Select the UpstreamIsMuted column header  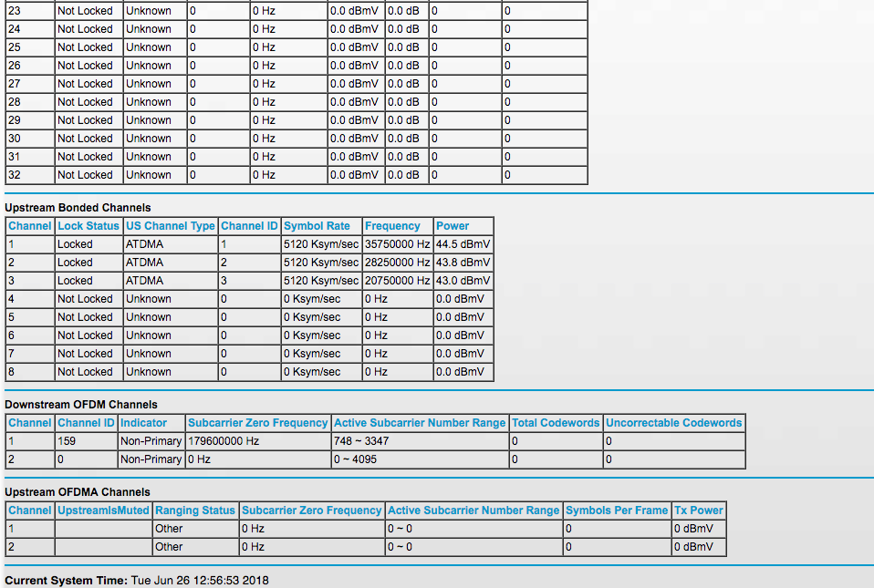pos(103,511)
